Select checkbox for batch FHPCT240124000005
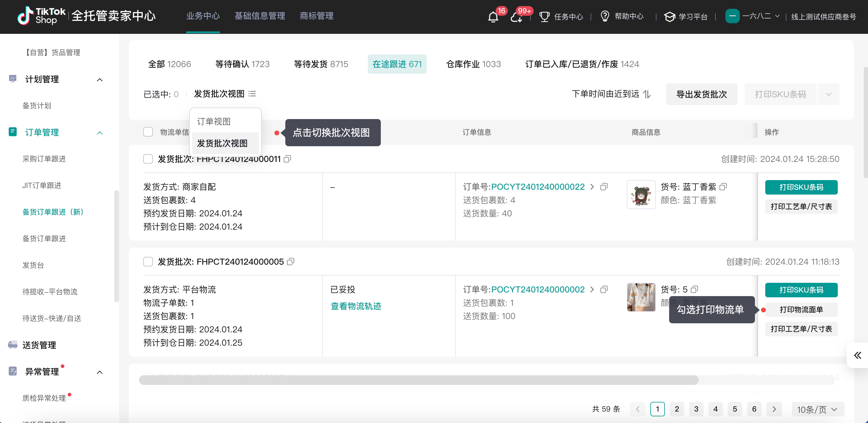Screen dimensions: 868x423 tap(148, 261)
